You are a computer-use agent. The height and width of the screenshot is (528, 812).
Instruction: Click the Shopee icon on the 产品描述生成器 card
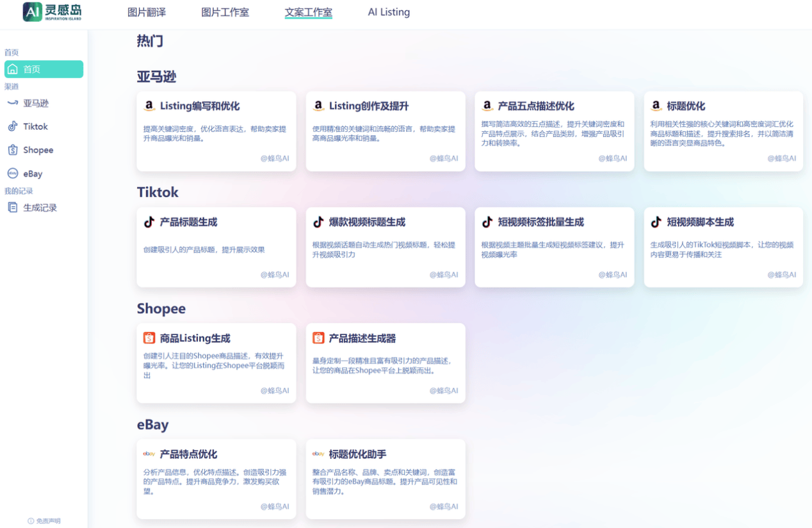[318, 338]
